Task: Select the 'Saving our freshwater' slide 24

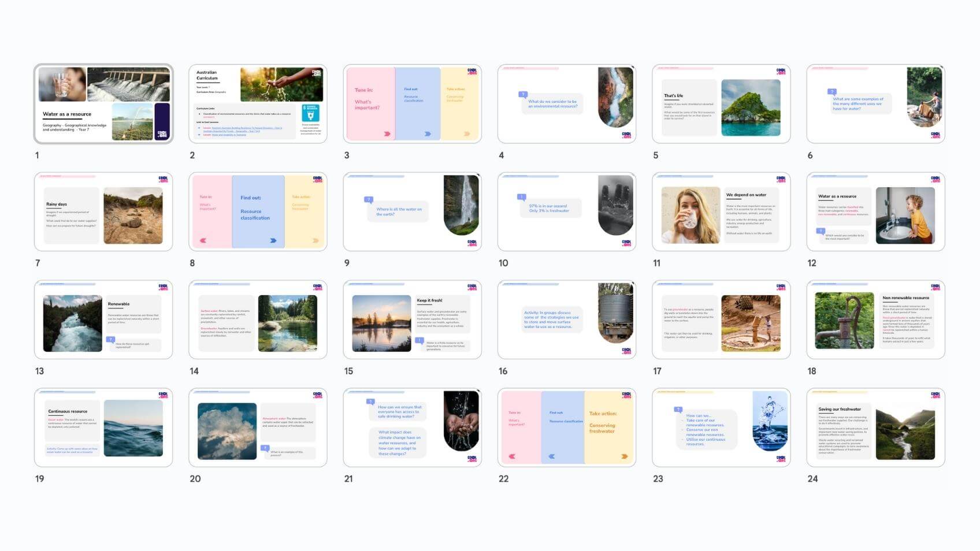Action: tap(875, 427)
